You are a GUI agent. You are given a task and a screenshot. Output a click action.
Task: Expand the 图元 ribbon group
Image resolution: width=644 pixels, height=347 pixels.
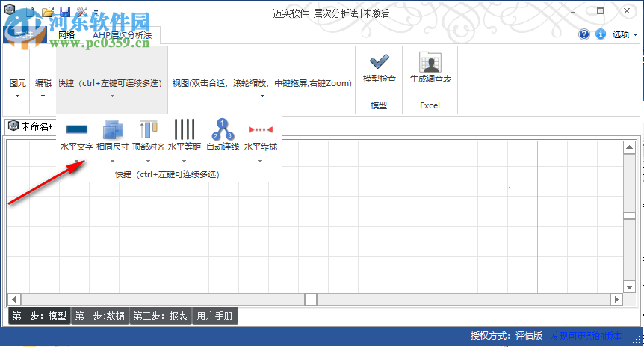point(17,87)
